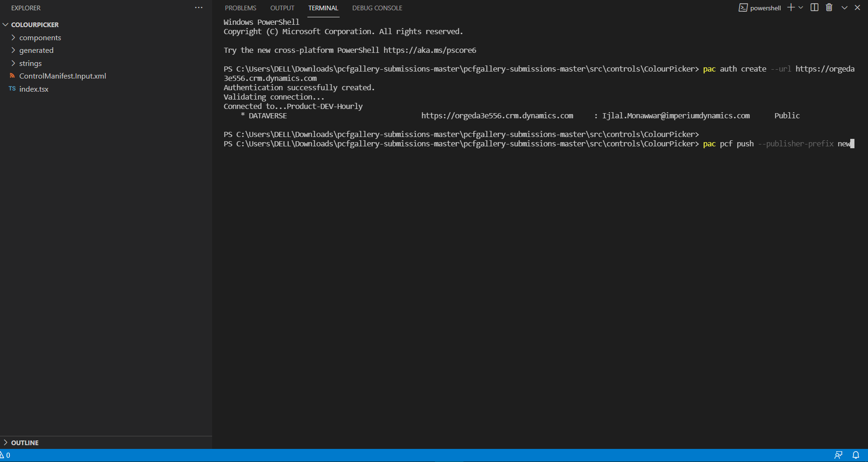
Task: Expand the OUTLINE section
Action: [24, 442]
